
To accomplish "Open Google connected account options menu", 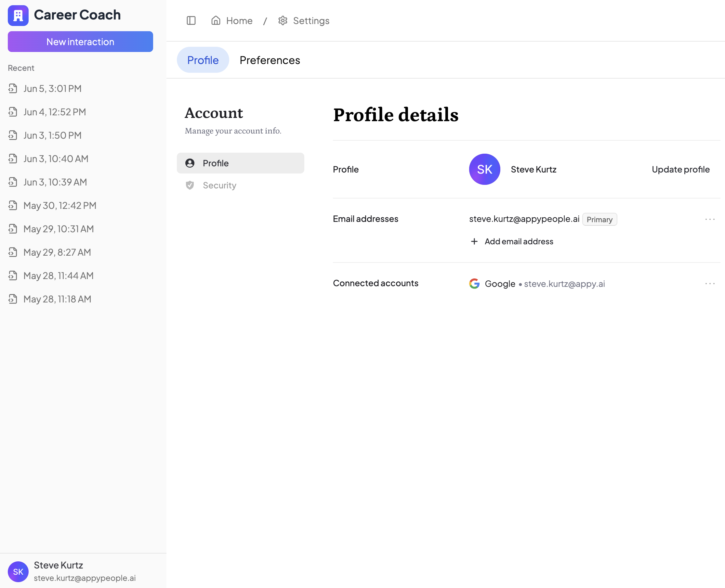I will click(x=709, y=284).
